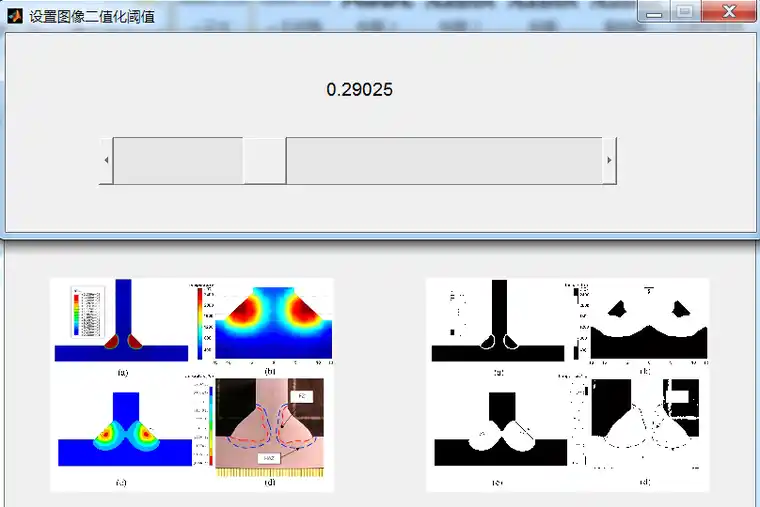
Task: Click the original color image on left
Action: [192, 385]
